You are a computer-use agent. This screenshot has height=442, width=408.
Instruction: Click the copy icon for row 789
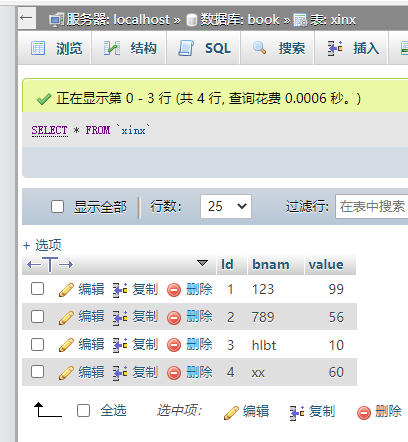point(120,317)
